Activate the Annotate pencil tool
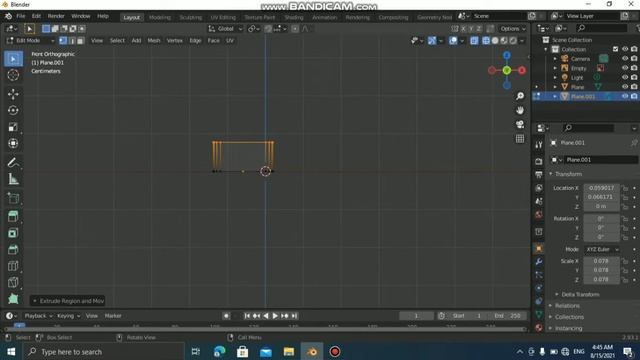 [13, 162]
